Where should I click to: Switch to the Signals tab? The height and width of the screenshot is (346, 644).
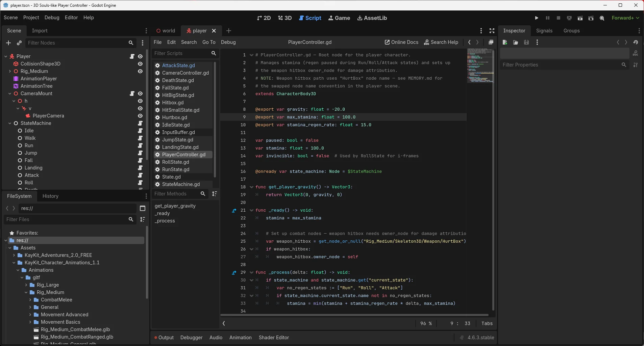coord(544,31)
